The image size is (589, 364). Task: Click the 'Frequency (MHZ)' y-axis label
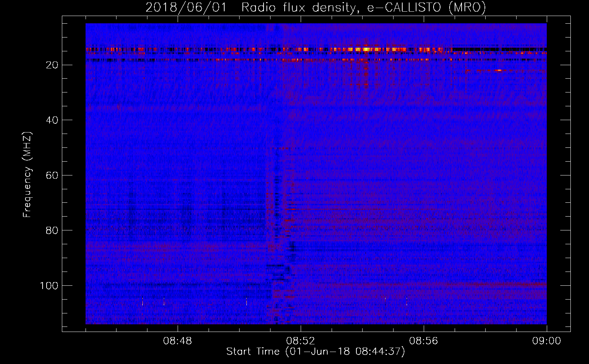[27, 175]
